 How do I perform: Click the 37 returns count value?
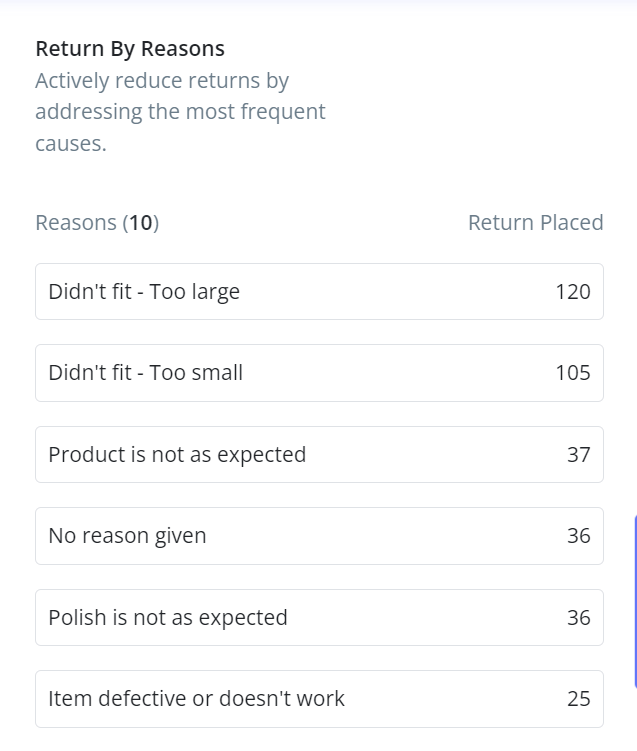(x=579, y=455)
